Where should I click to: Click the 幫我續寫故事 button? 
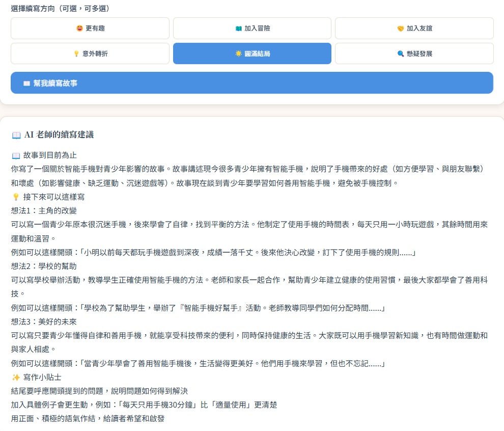click(252, 83)
